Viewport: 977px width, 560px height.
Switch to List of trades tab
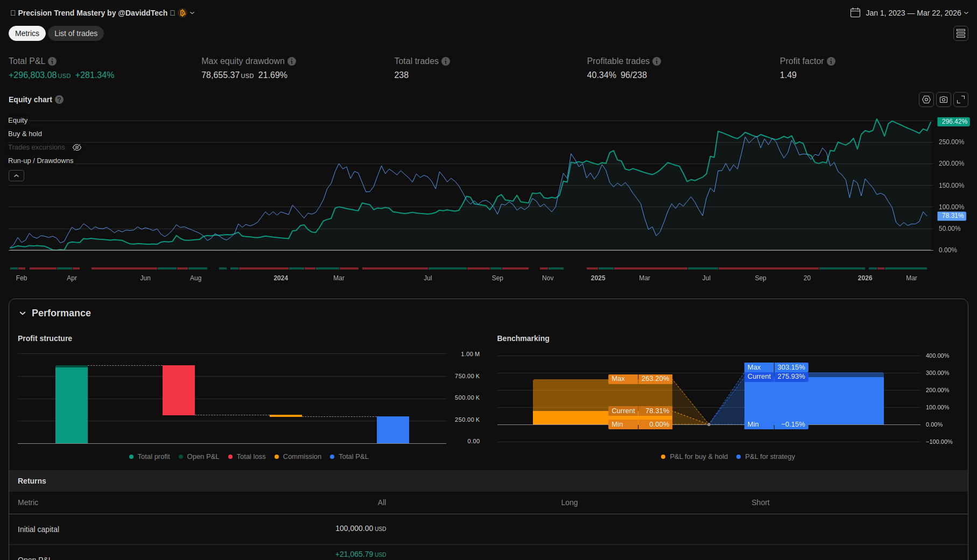point(76,33)
